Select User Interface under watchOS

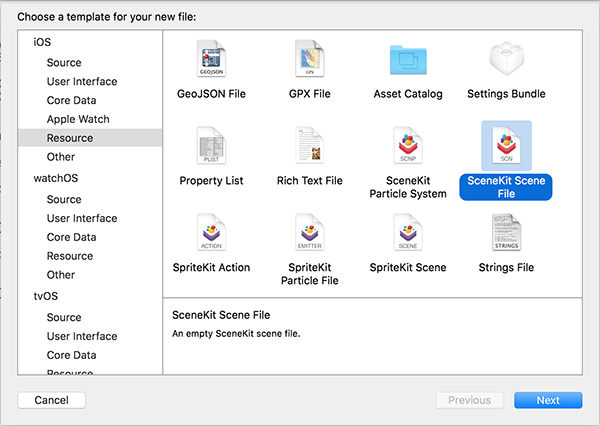coord(82,218)
